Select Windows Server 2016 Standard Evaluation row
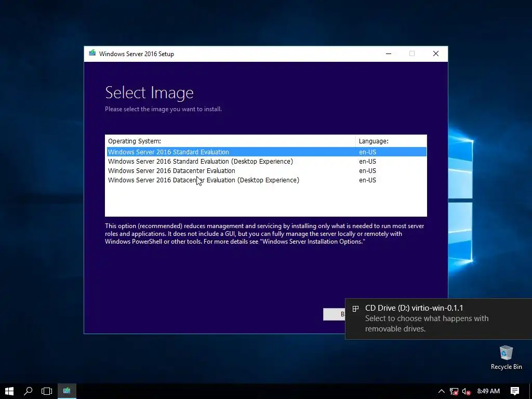This screenshot has width=532, height=399. pyautogui.click(x=267, y=152)
